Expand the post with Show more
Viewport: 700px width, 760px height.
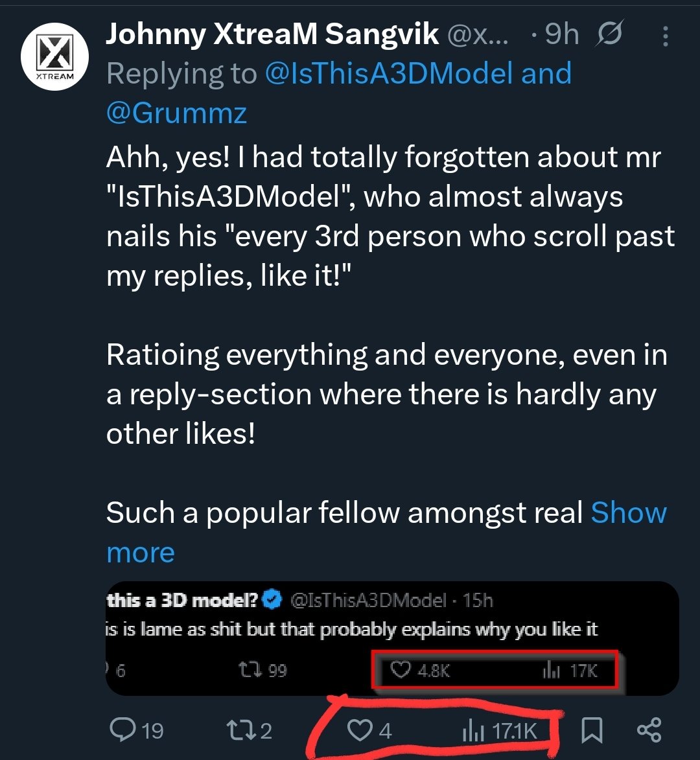[386, 532]
